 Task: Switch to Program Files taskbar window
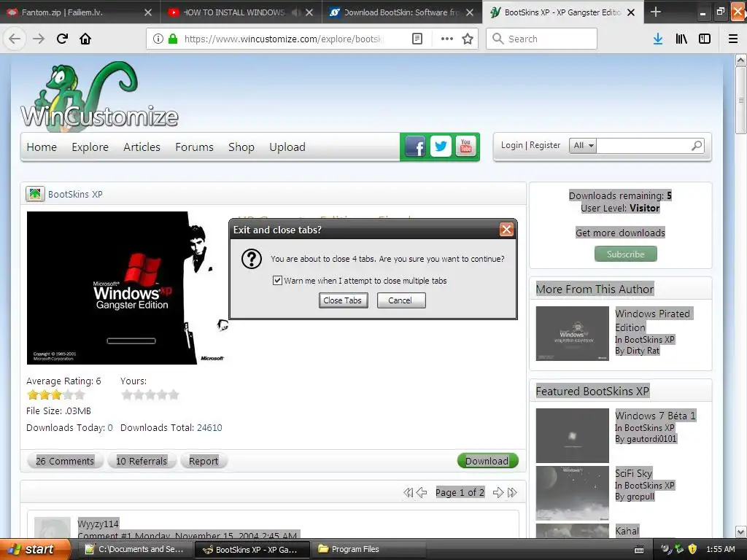pyautogui.click(x=370, y=549)
